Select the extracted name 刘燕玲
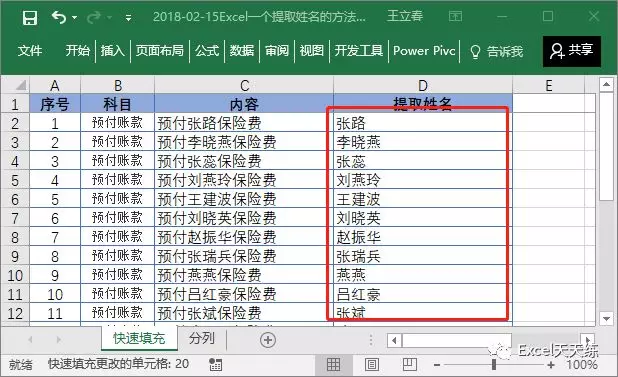Viewport: 618px width, 377px height. pos(423,180)
